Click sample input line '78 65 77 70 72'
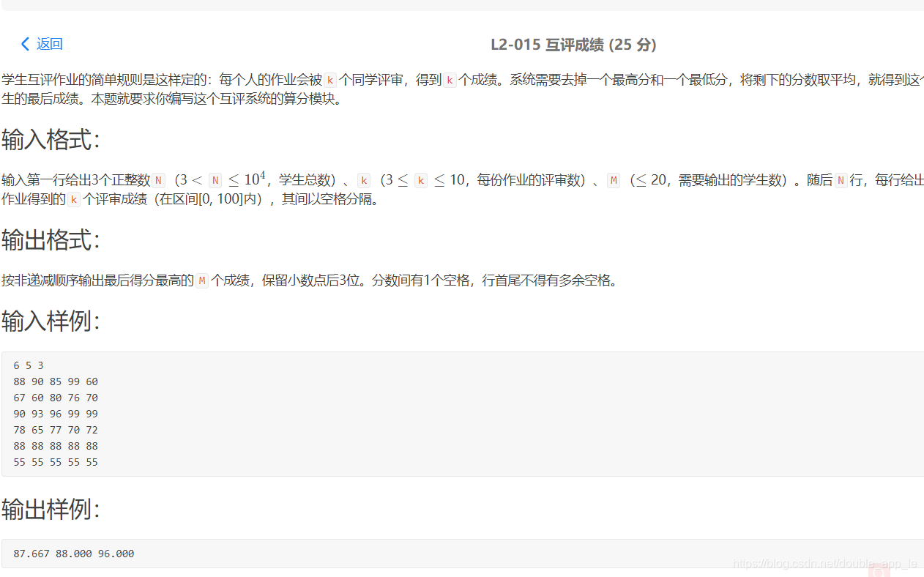924x577 pixels. 56,430
